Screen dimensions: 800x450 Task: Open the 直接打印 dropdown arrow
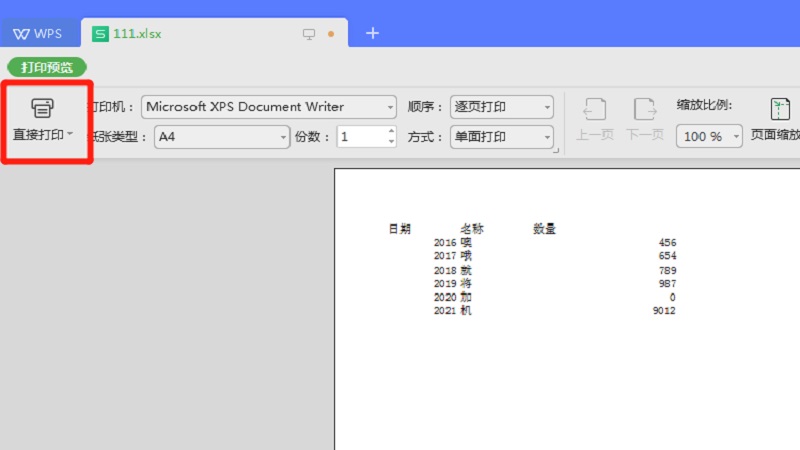point(70,134)
